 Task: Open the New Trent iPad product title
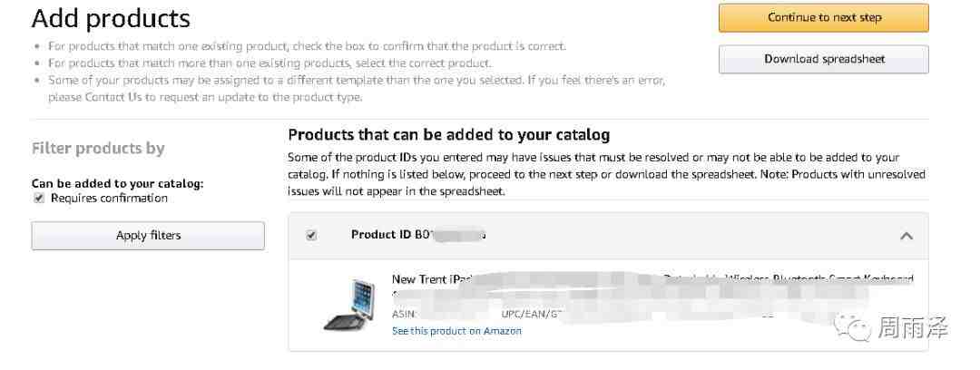coord(652,279)
